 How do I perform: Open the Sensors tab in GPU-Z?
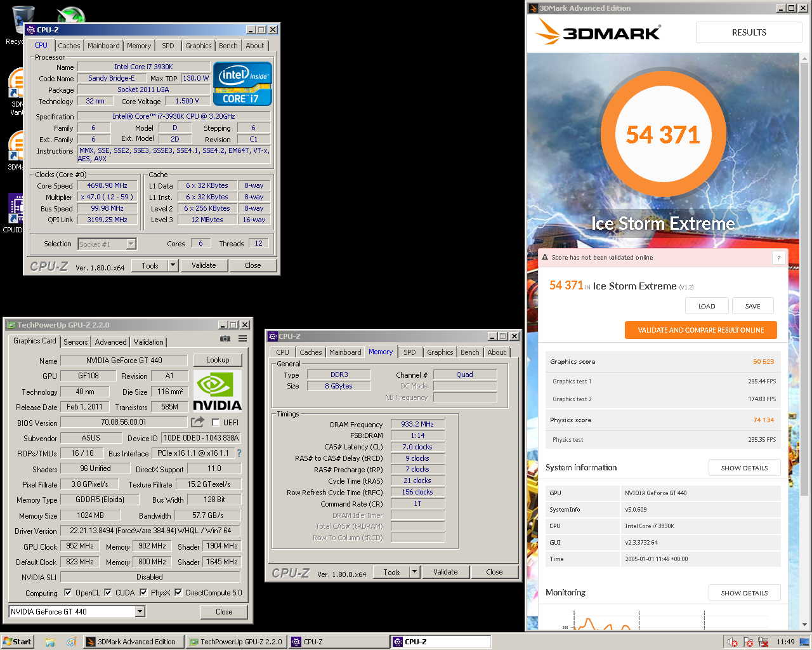click(x=75, y=342)
